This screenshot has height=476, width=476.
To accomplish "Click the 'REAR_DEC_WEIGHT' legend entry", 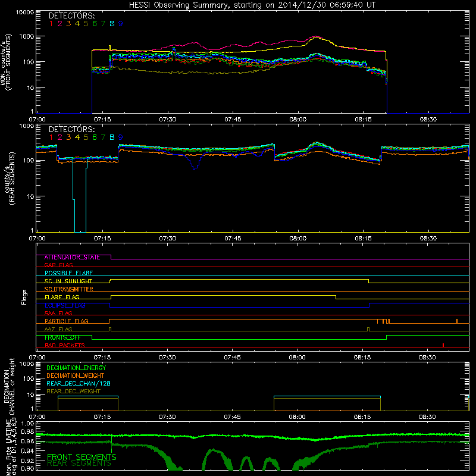I will [73, 392].
